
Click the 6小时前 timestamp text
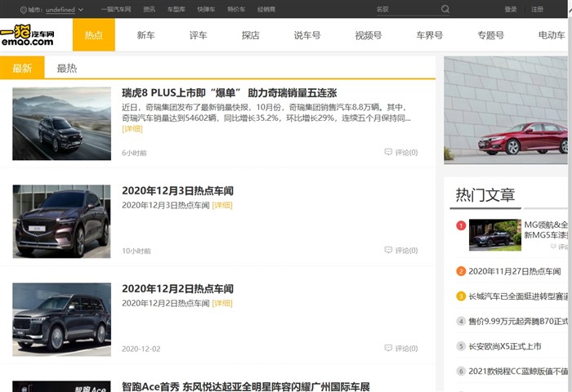pyautogui.click(x=134, y=154)
